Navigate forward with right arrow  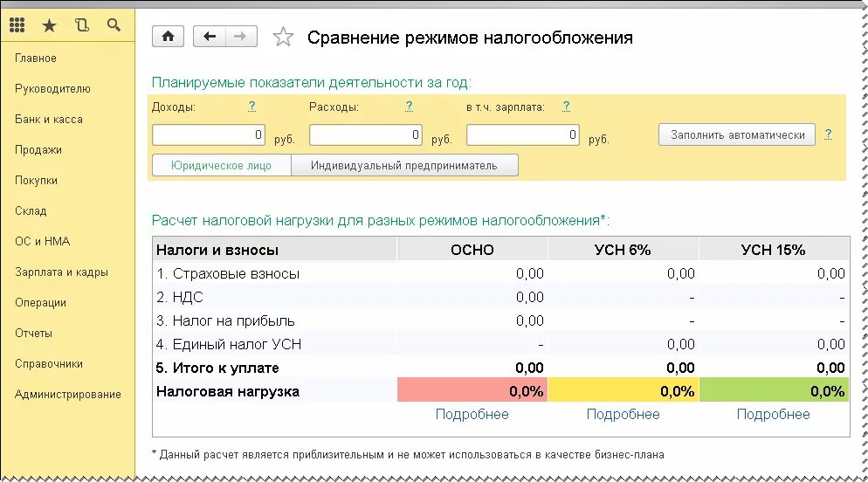241,37
